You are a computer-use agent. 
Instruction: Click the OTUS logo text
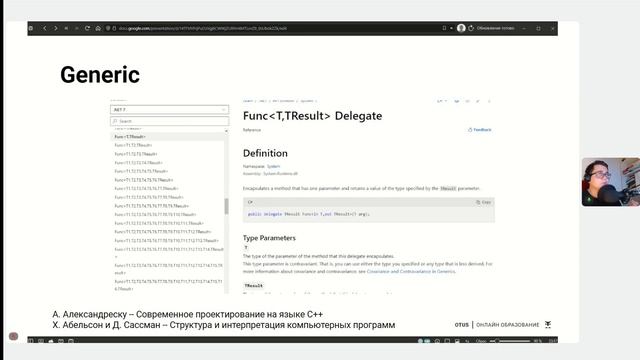(462, 325)
